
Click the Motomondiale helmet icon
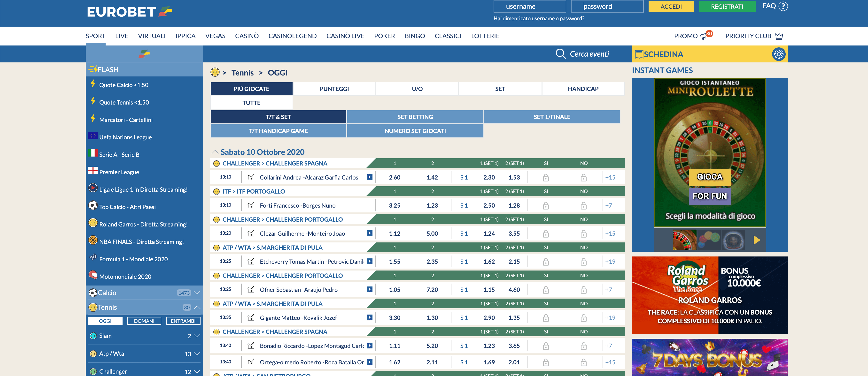click(x=93, y=275)
